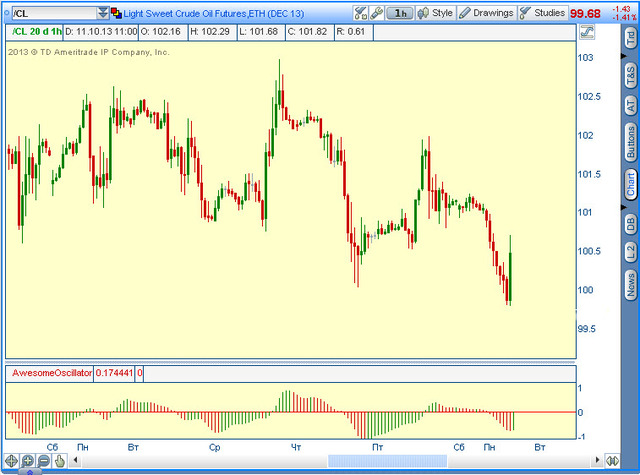
Task: Click the edit studies flask icon beside the wrench
Action: click(x=360, y=13)
